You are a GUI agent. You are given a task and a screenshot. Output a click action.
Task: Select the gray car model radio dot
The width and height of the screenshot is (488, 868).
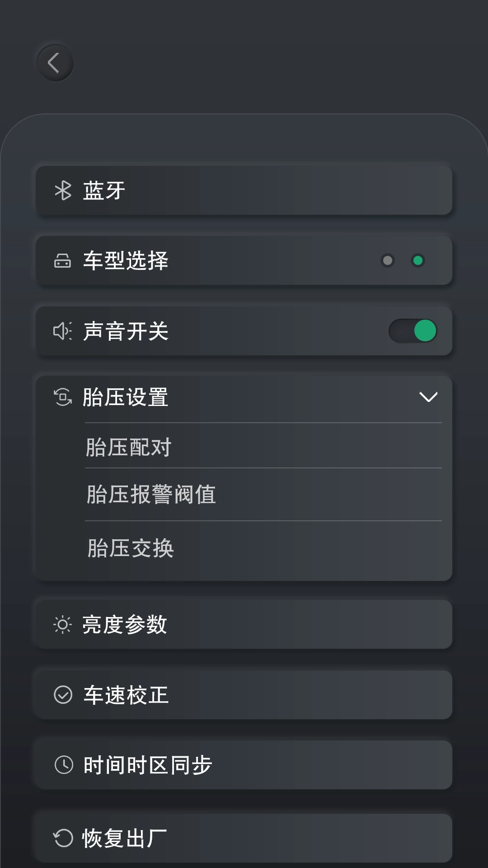click(387, 260)
